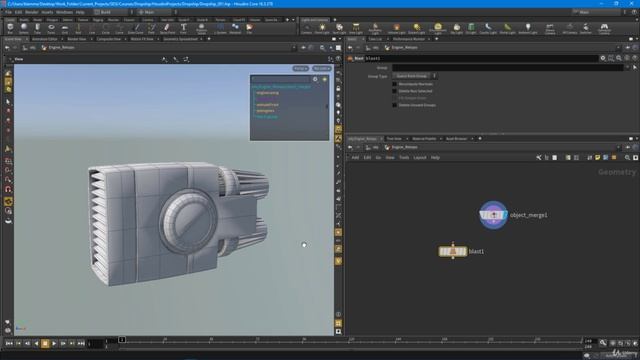
Task: Jump to the first frame button
Action: tap(9, 344)
